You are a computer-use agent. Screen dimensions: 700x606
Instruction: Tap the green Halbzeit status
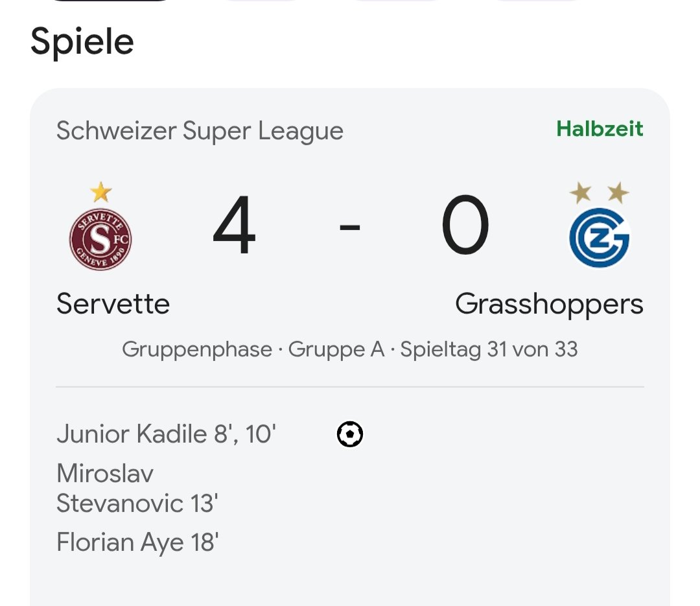click(x=600, y=129)
